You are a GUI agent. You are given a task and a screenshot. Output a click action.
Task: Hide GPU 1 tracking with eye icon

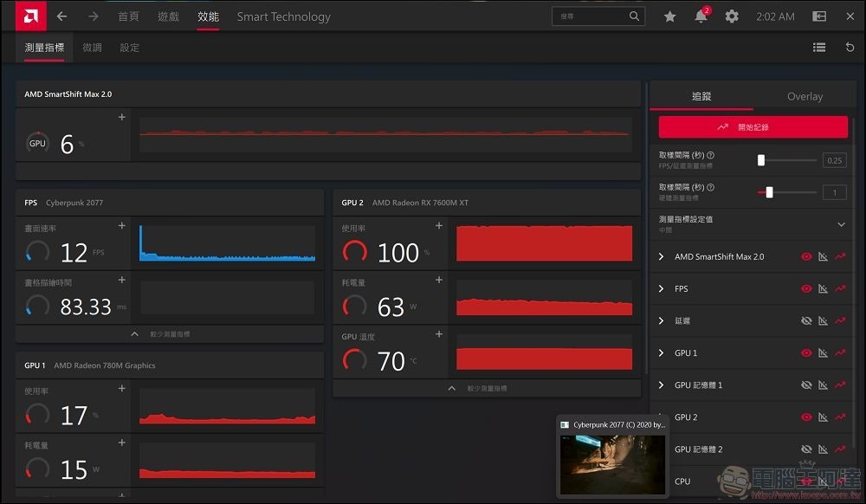coord(806,352)
